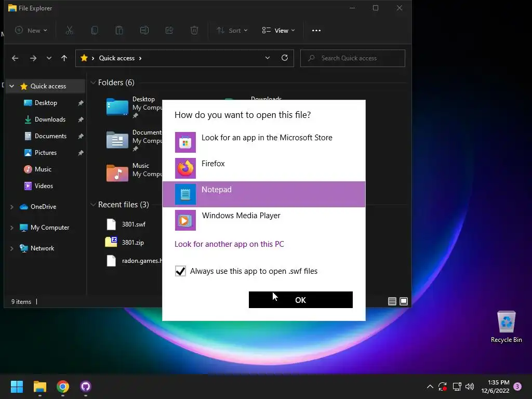Screen dimensions: 532x399
Task: Expand the OneDrive tree node
Action: (12, 207)
